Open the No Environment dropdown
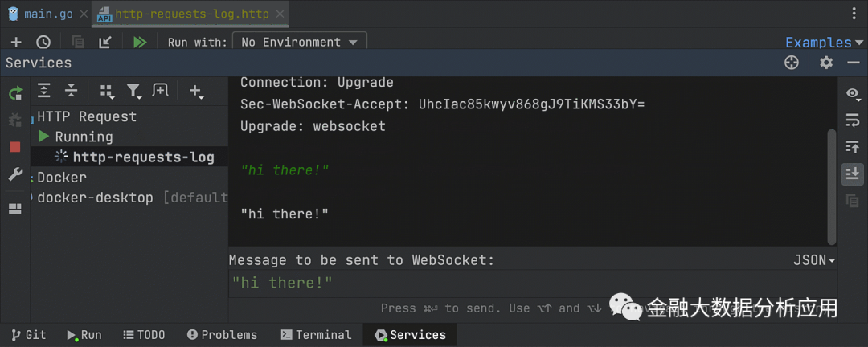Viewport: 868px width, 347px height. [300, 43]
